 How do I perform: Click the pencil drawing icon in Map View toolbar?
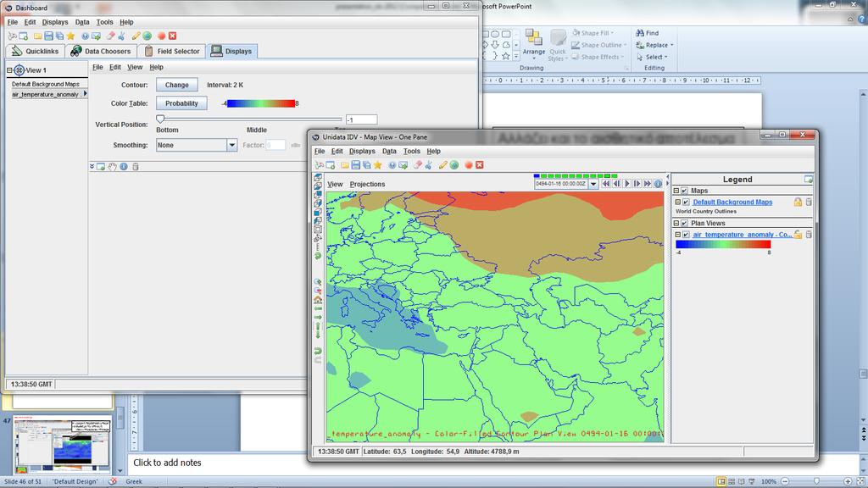442,165
